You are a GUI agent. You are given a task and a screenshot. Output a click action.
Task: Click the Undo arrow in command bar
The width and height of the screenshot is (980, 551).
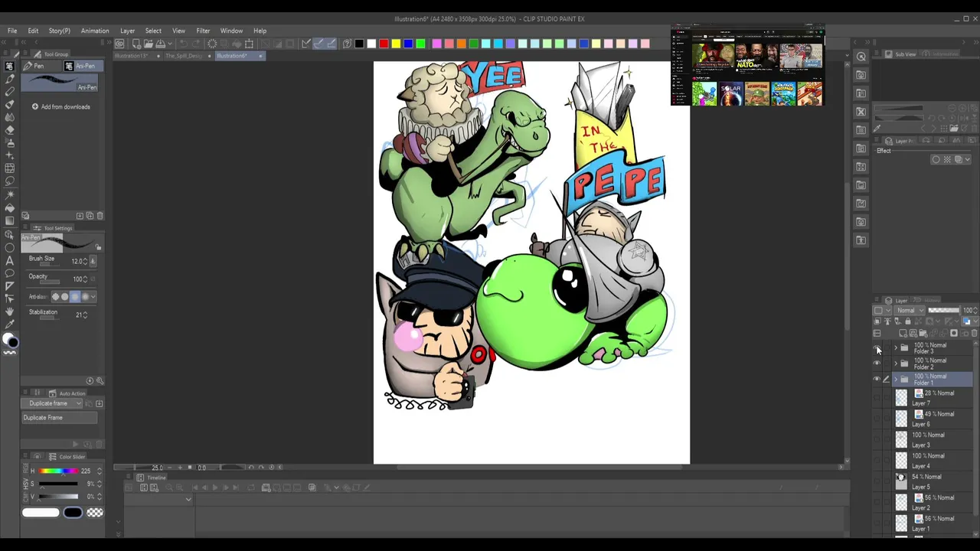point(184,44)
